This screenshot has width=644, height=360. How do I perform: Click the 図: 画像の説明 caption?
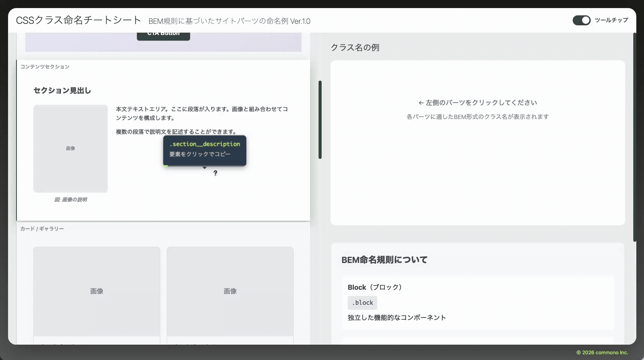coord(71,200)
